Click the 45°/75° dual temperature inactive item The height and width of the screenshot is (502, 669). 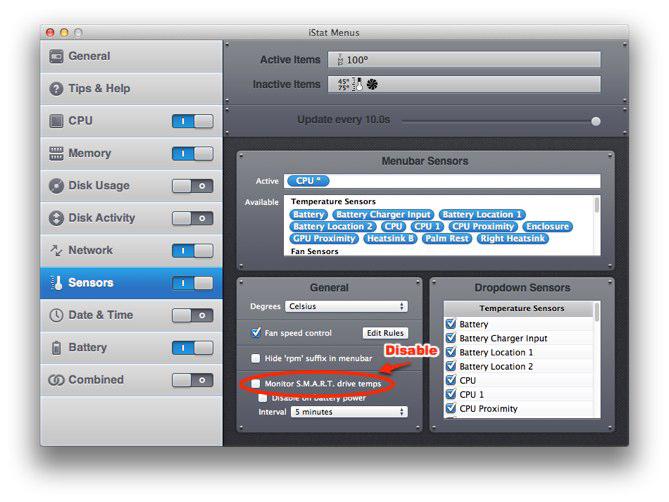point(343,84)
